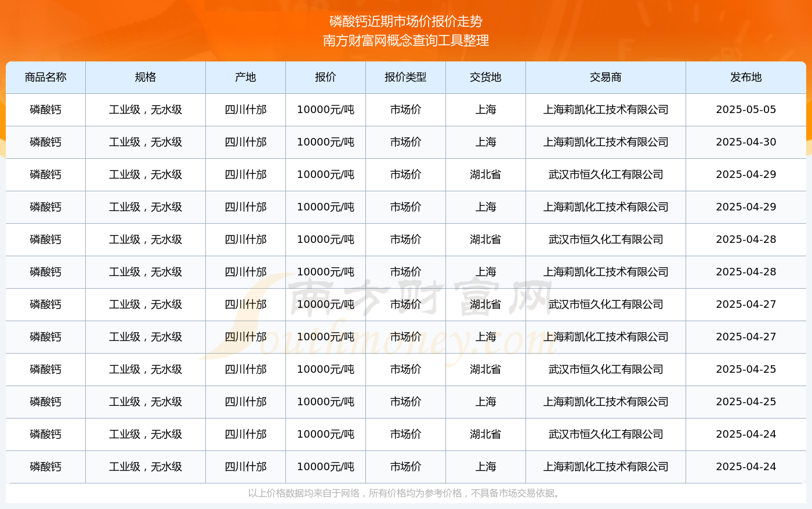Click 上海 delivery cell in the 2025-04-30 row
This screenshot has width=812, height=509.
(x=485, y=142)
